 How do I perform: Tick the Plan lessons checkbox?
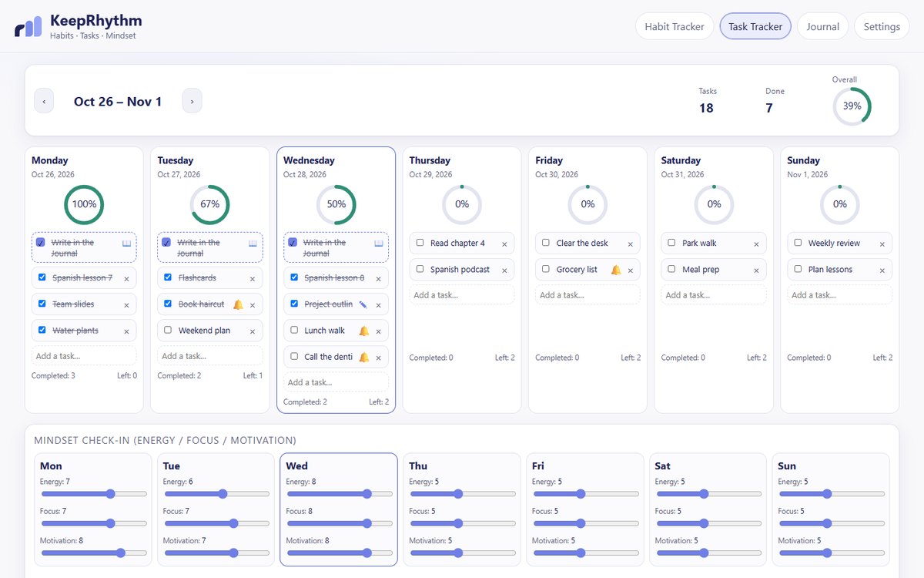coord(798,269)
